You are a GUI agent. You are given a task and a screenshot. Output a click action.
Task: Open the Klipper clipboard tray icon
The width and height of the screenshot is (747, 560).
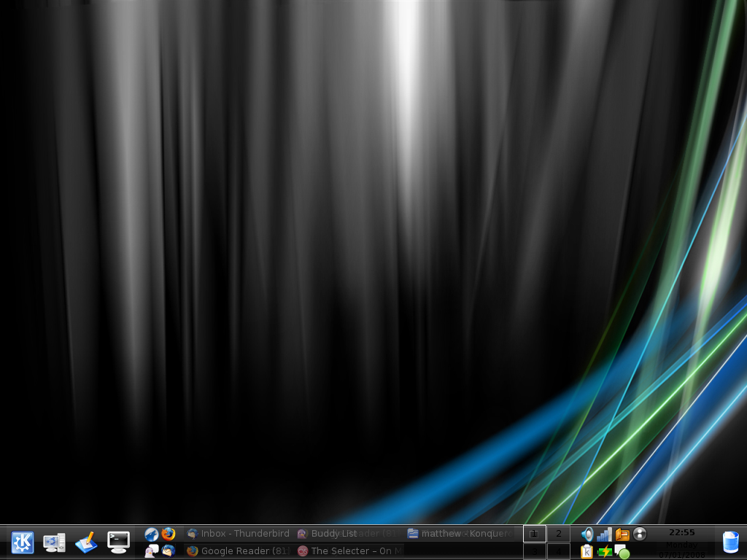[587, 551]
